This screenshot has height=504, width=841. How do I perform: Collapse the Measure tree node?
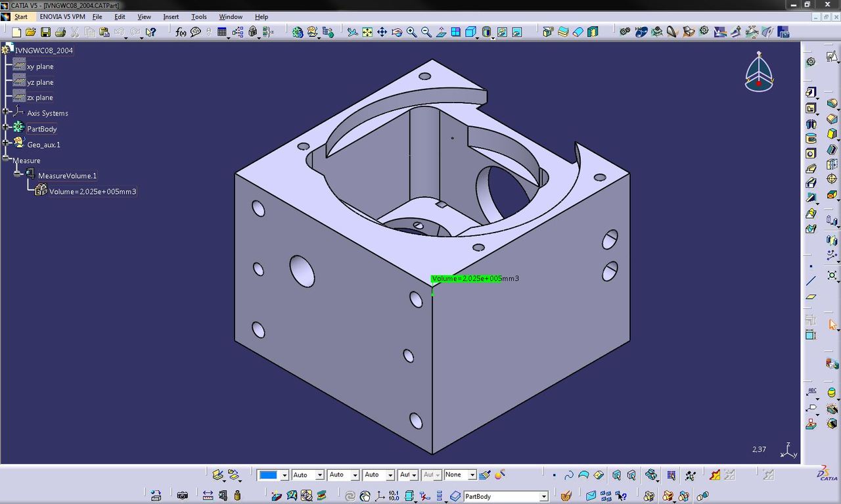coord(5,160)
